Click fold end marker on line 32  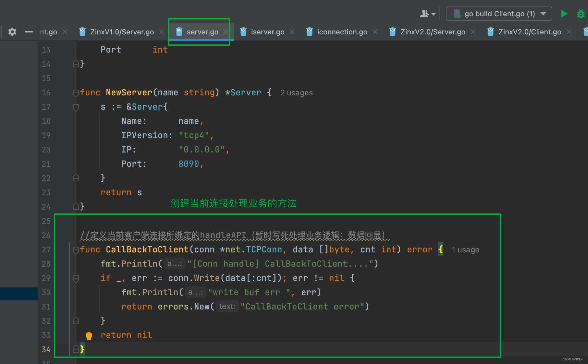pyautogui.click(x=76, y=321)
